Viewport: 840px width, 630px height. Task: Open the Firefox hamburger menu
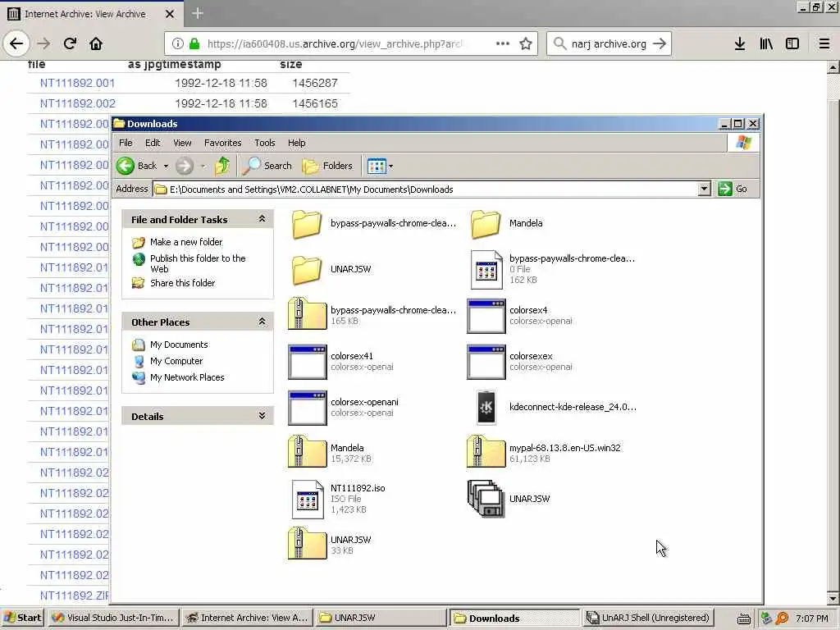(x=824, y=43)
